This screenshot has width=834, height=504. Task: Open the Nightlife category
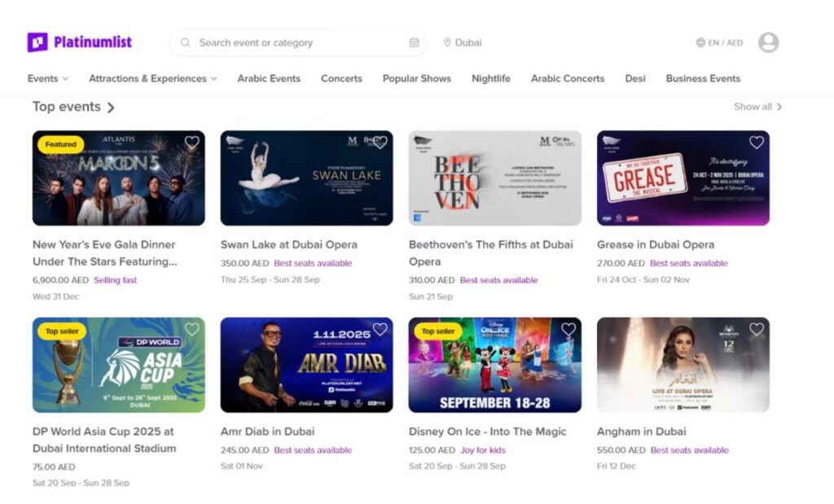pyautogui.click(x=491, y=78)
